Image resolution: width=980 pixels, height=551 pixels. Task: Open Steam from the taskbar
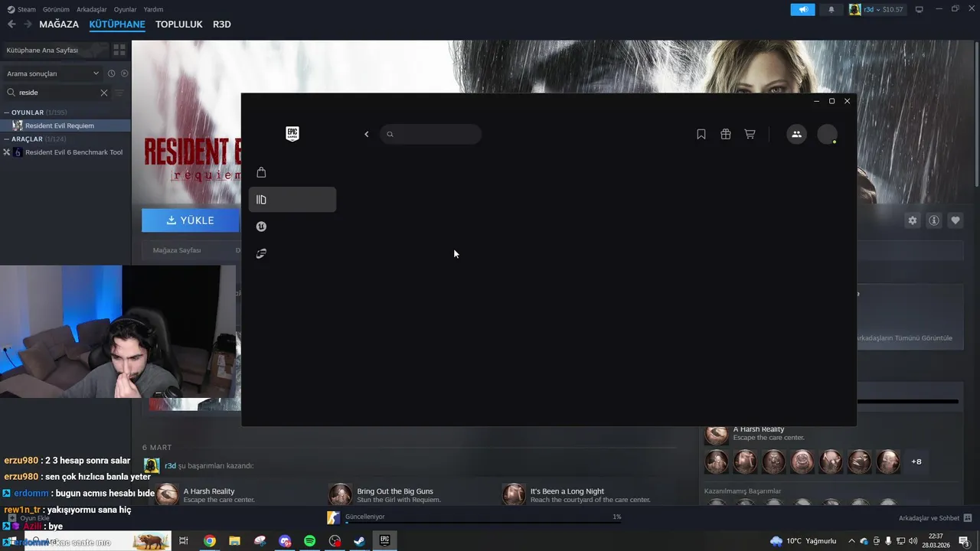click(359, 541)
